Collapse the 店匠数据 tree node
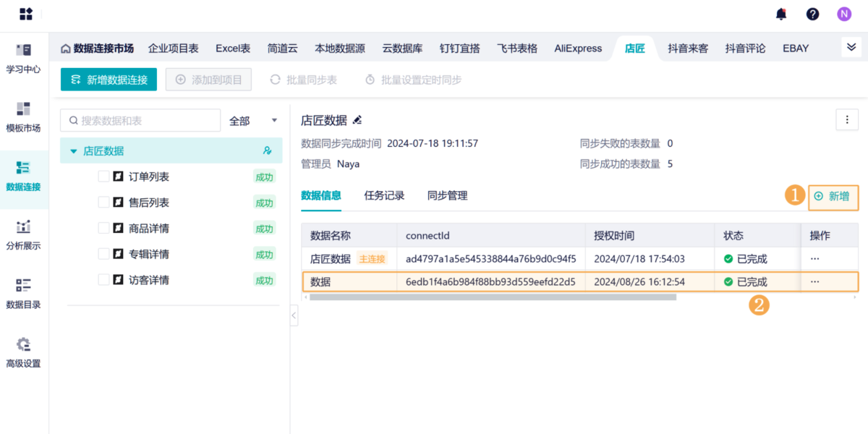Viewport: 868px width, 434px height. click(73, 151)
